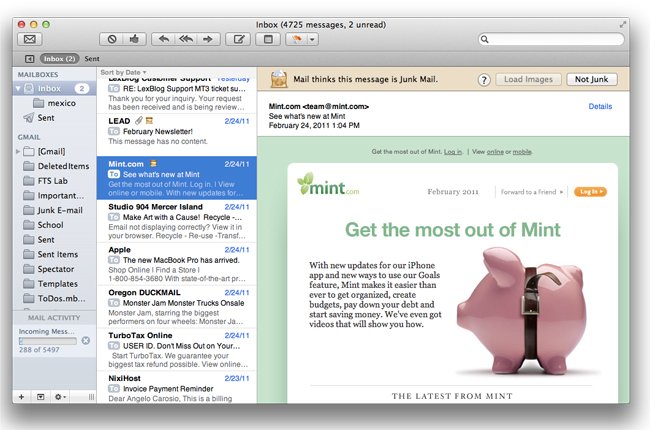
Task: Click Forward to a Friend link
Action: (532, 192)
